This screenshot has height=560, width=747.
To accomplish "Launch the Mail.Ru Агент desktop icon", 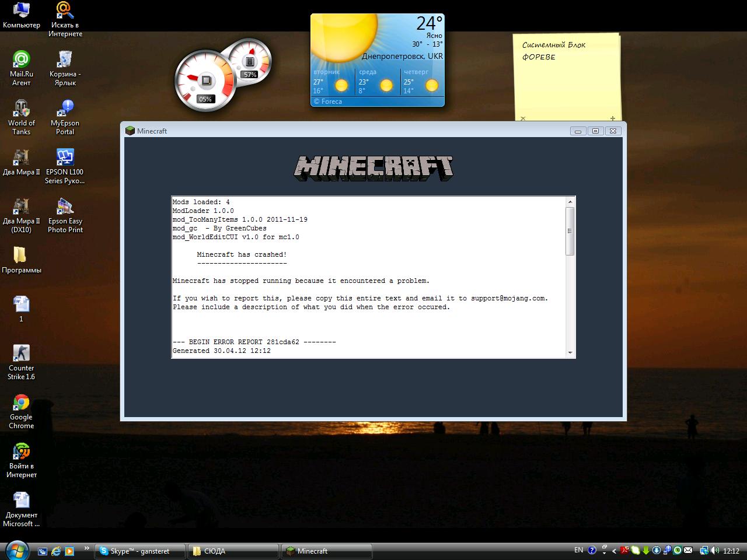I will point(22,69).
